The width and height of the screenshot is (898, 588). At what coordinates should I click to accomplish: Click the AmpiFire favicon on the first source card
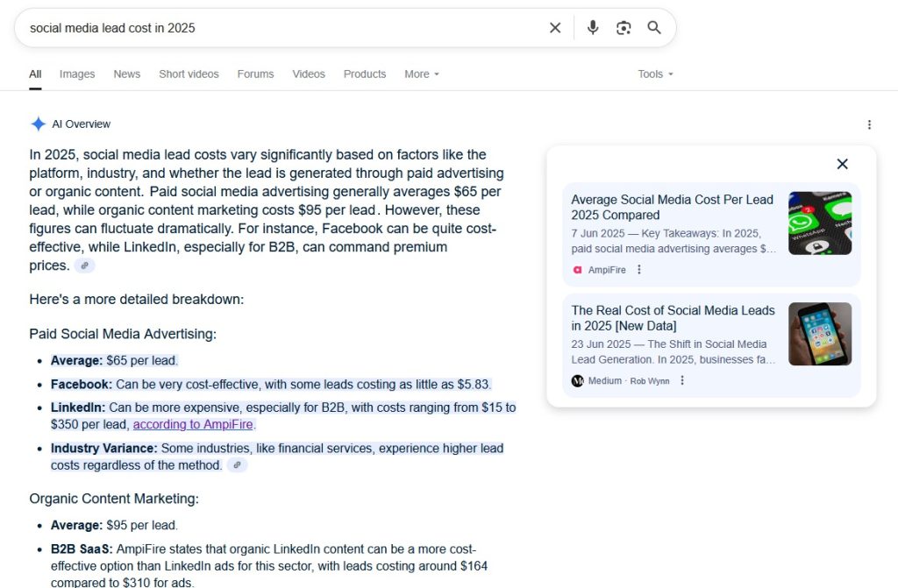click(x=577, y=270)
